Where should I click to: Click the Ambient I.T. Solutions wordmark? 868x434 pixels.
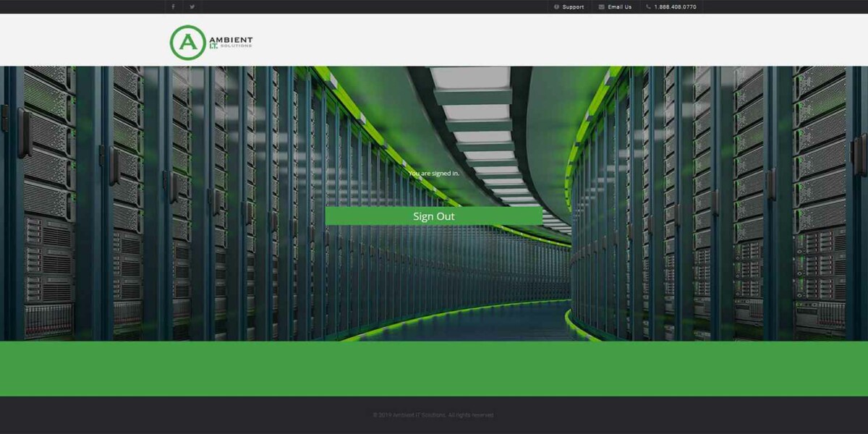coord(230,42)
